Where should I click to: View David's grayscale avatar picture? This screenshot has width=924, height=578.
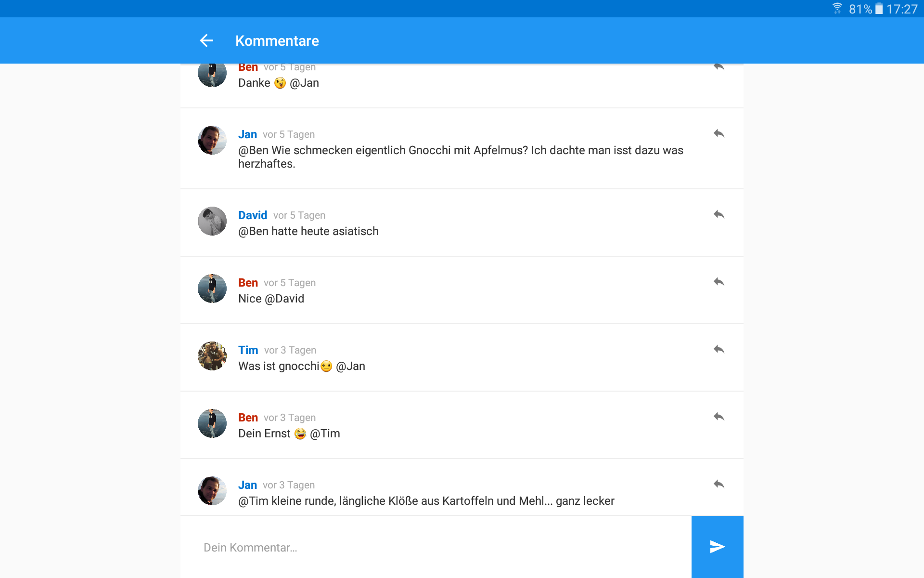pos(212,221)
